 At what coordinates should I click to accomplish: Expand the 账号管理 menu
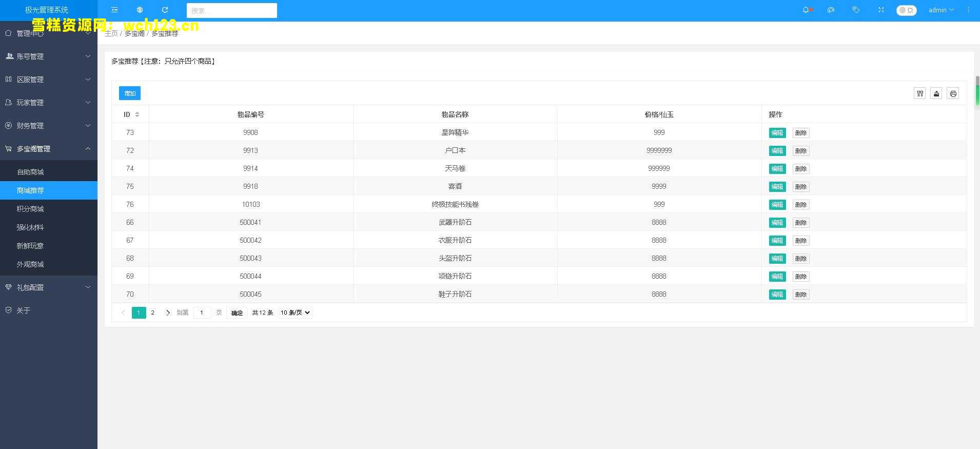point(49,56)
